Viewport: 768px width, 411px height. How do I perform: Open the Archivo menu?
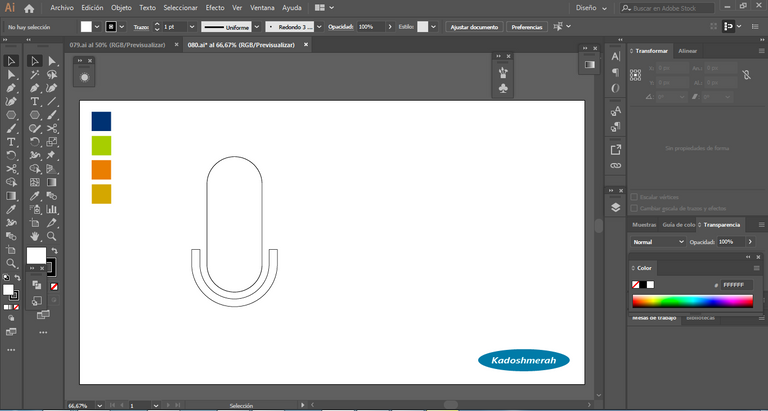tap(62, 8)
